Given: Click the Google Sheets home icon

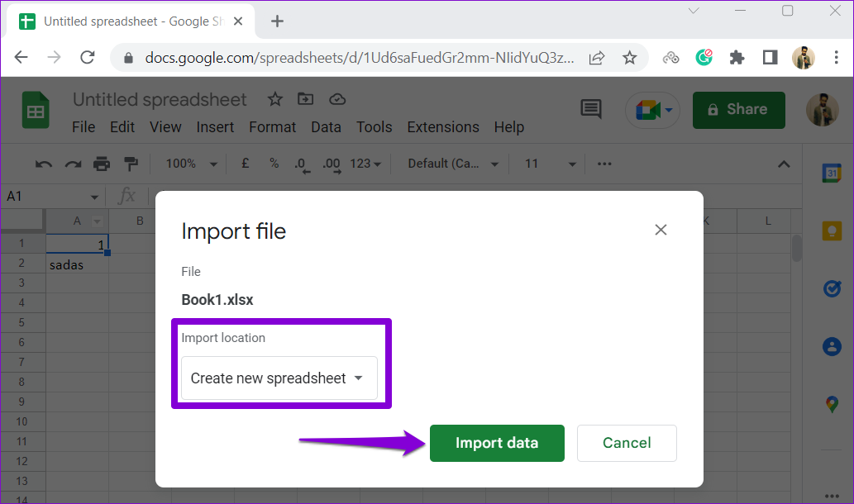Looking at the screenshot, I should point(36,111).
